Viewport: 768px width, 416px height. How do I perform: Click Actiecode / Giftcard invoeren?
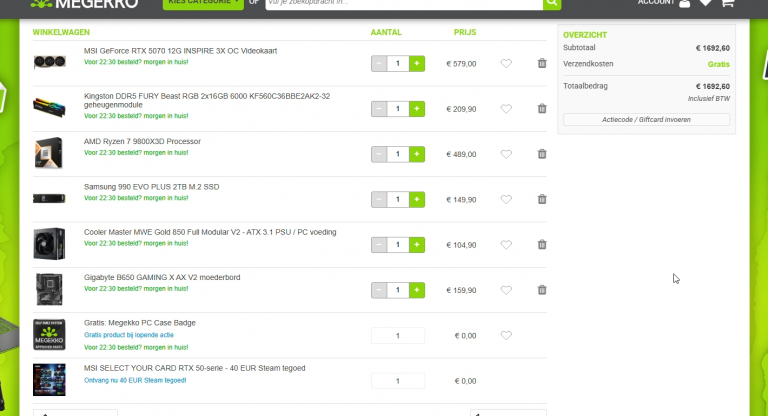tap(646, 120)
